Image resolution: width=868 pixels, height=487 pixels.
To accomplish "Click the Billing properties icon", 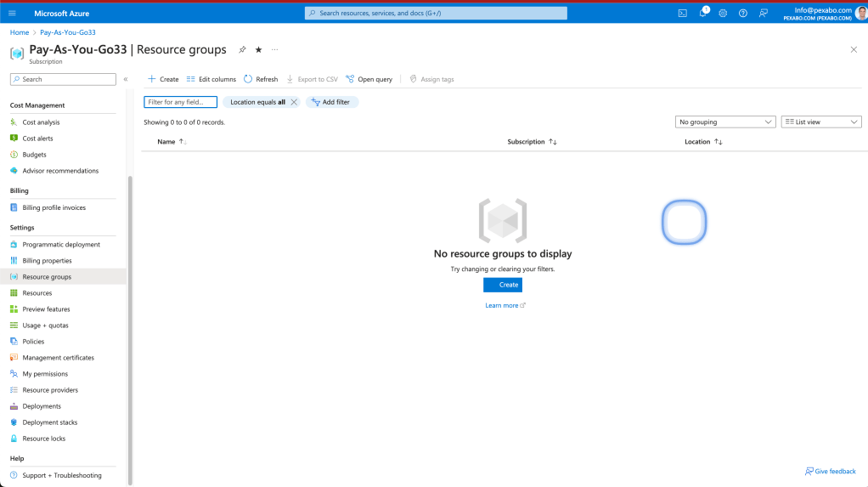I will 14,260.
